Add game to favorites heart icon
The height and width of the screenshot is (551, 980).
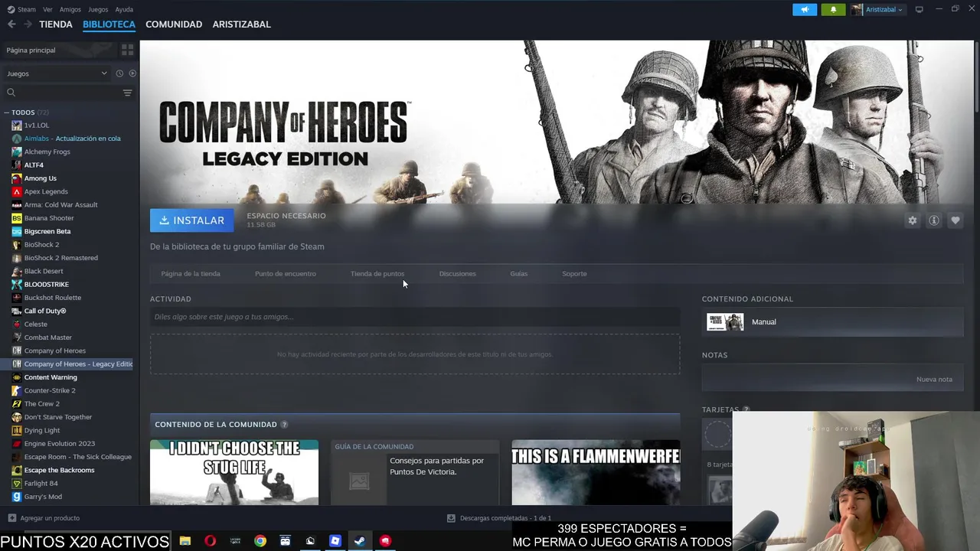955,220
